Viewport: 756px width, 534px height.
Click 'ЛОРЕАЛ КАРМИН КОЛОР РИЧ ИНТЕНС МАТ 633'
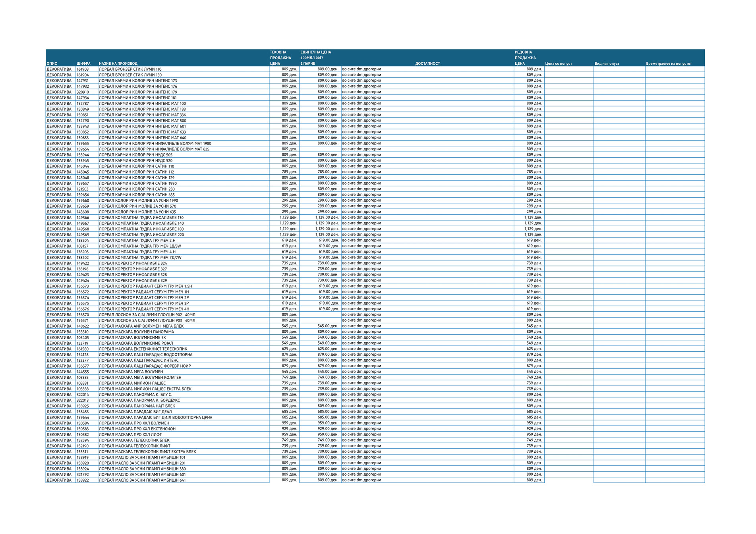tap(142, 132)
